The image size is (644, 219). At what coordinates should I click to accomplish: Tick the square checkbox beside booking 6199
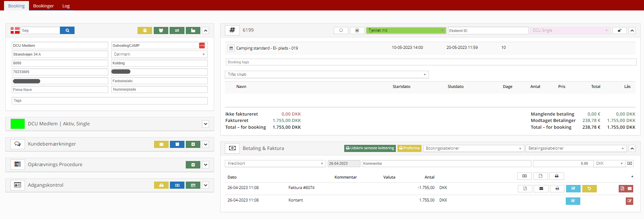tap(341, 30)
